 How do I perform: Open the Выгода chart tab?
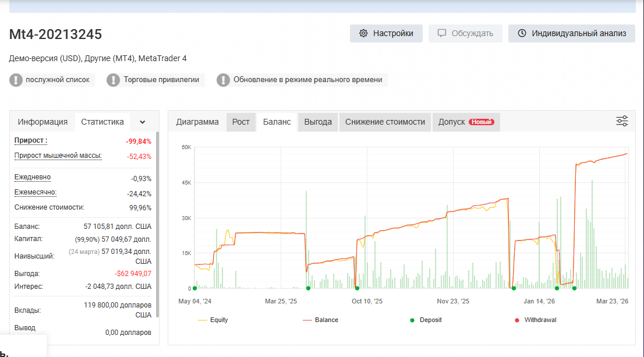tap(318, 122)
